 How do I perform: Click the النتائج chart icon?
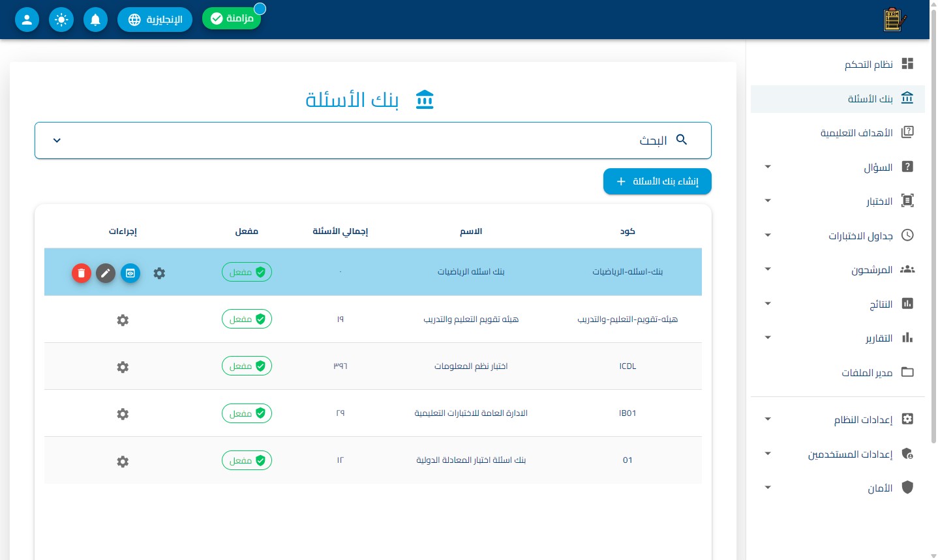pyautogui.click(x=907, y=303)
